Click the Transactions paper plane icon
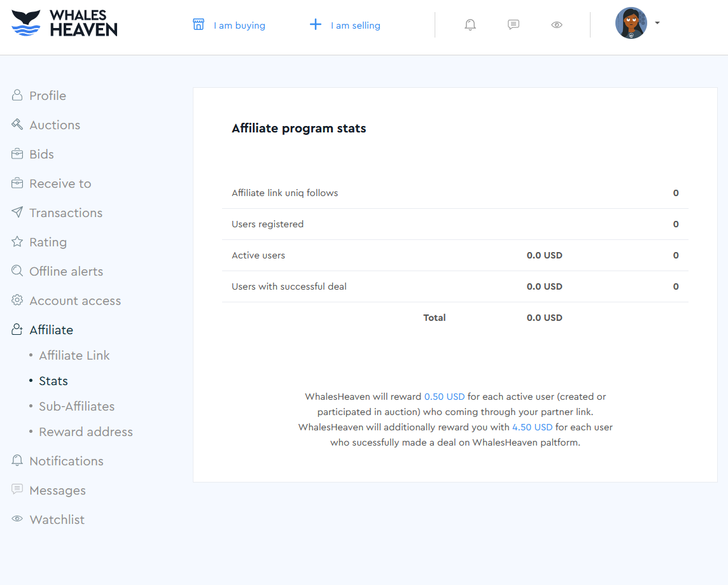The image size is (728, 585). (17, 212)
